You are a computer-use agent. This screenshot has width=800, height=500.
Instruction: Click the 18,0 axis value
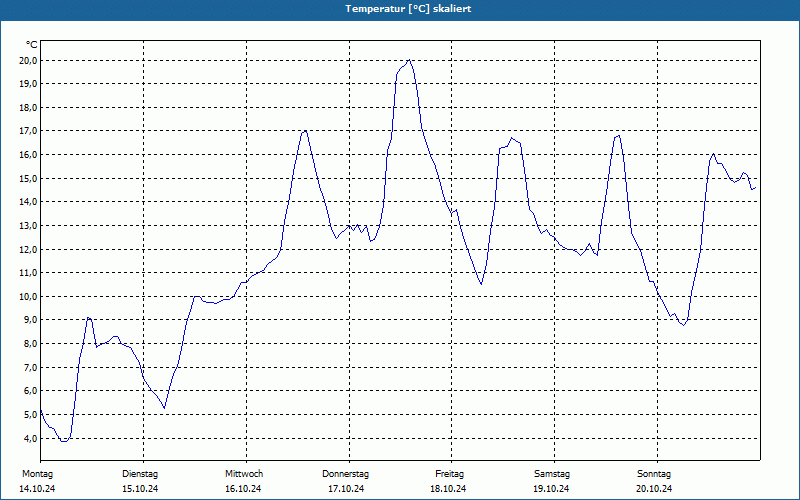[28, 108]
